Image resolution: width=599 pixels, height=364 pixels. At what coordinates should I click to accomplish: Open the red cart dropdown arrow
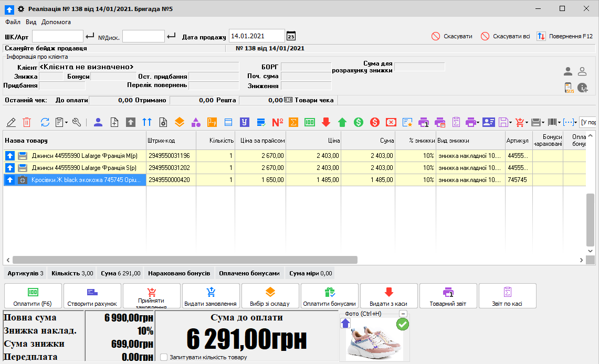[526, 122]
